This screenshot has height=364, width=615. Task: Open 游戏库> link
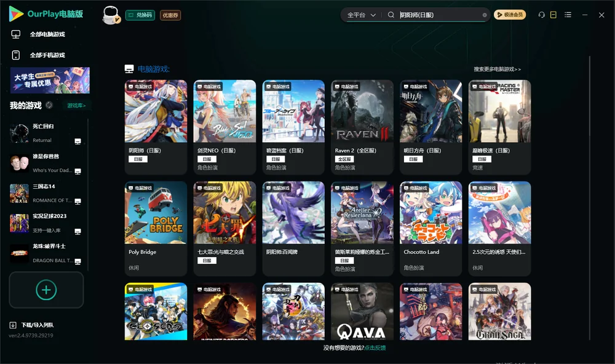point(76,106)
